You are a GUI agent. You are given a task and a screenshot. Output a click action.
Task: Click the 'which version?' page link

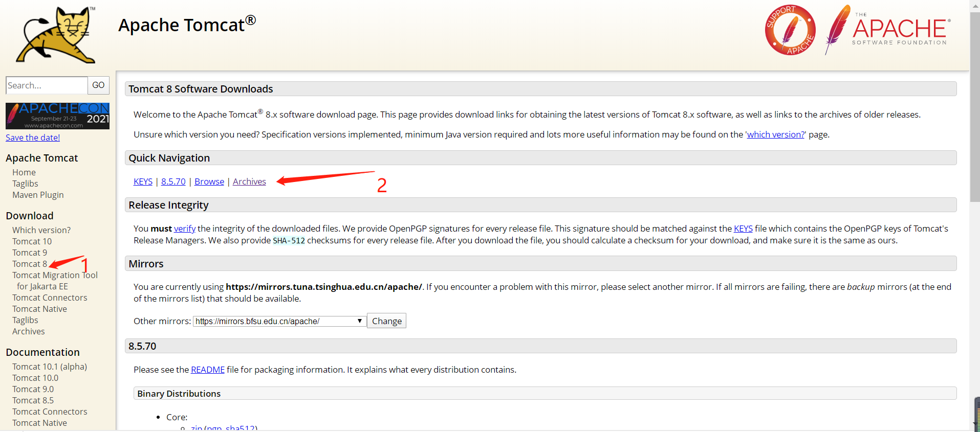(x=775, y=134)
